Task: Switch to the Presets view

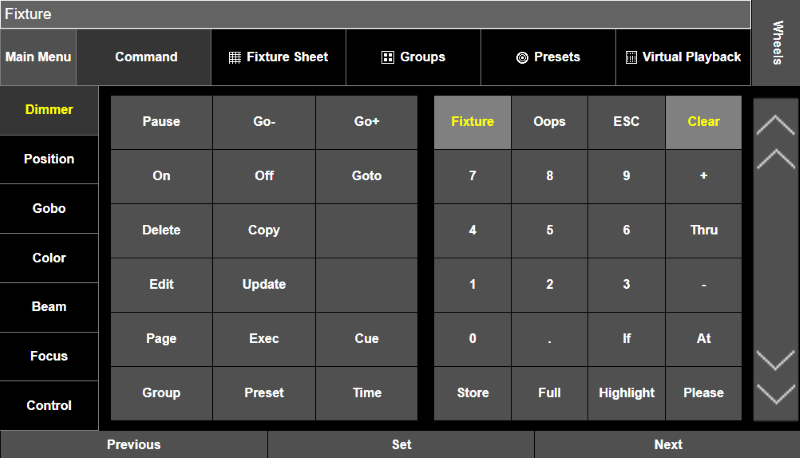Action: (548, 57)
